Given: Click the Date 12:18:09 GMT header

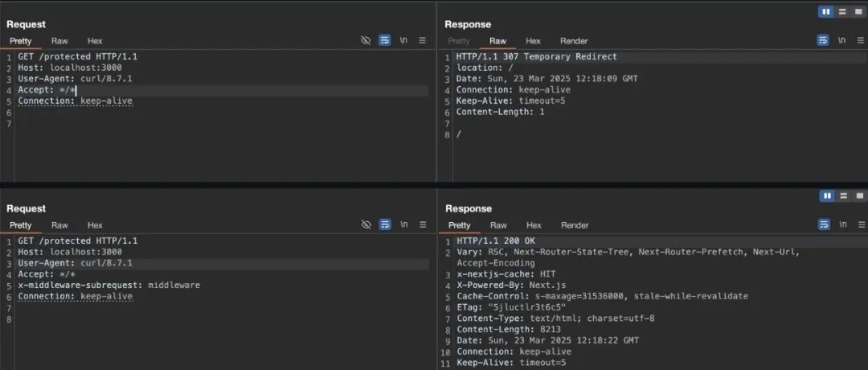Looking at the screenshot, I should point(547,79).
